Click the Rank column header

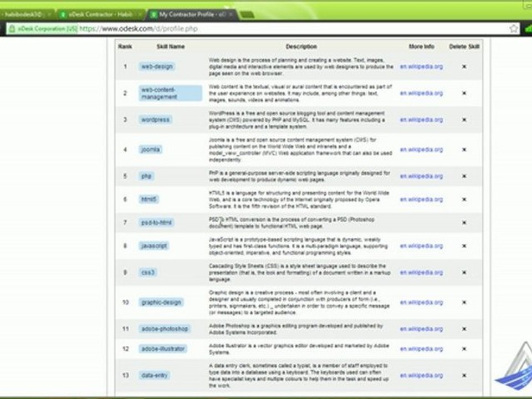click(125, 47)
